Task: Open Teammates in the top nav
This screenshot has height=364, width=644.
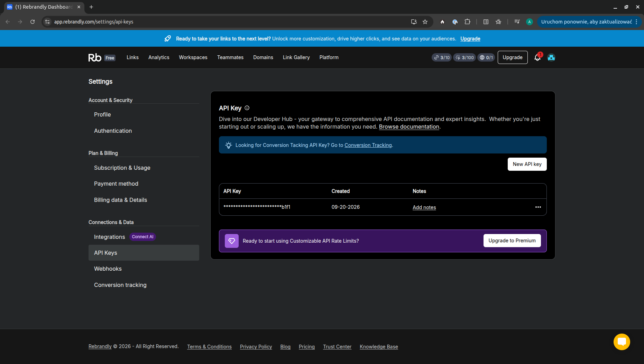Action: pos(230,57)
